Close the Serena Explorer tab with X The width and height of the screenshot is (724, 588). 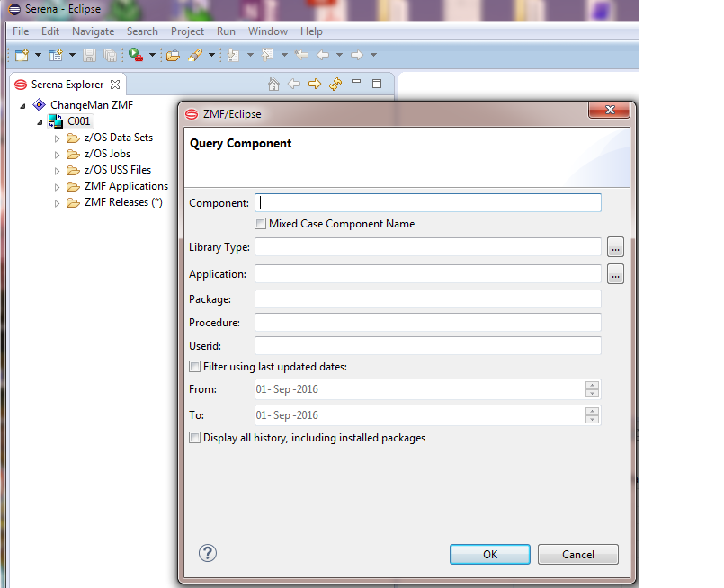tap(115, 85)
